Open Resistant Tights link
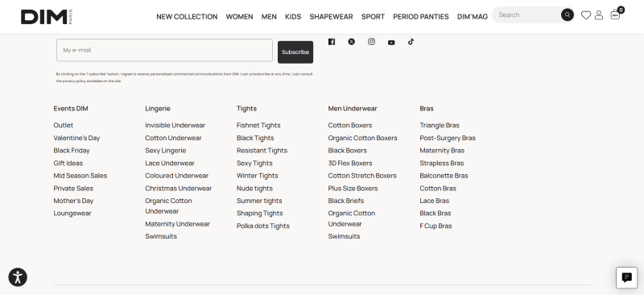Image resolution: width=644 pixels, height=295 pixels. 262,151
